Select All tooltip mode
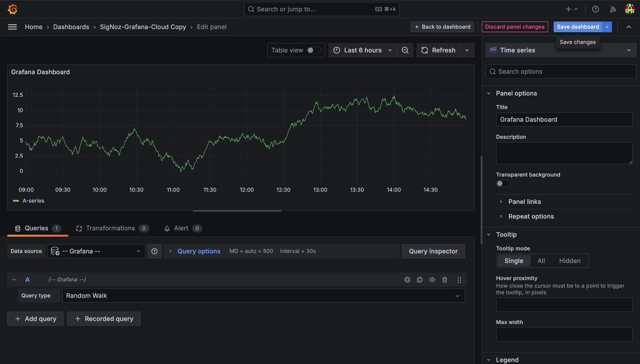Image resolution: width=640 pixels, height=364 pixels. click(541, 261)
